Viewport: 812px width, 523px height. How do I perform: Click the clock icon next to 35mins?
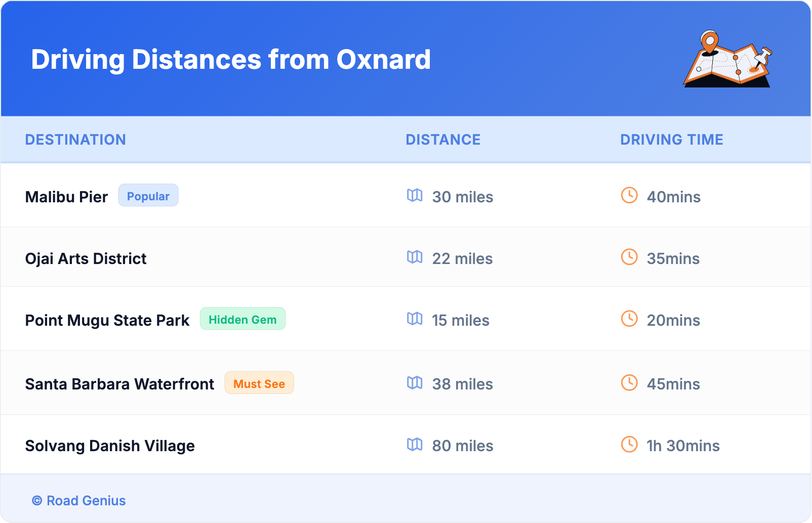point(629,257)
